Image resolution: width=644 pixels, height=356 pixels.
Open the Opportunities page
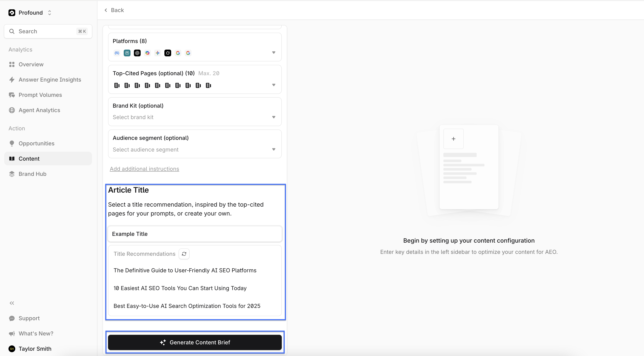[x=36, y=143]
